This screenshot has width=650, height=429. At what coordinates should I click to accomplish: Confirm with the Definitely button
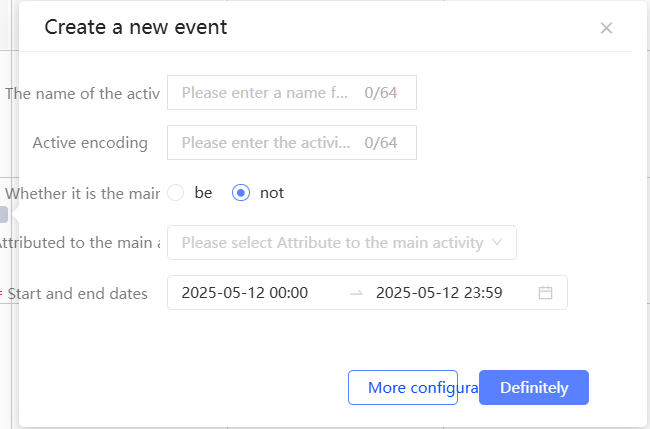coord(533,388)
